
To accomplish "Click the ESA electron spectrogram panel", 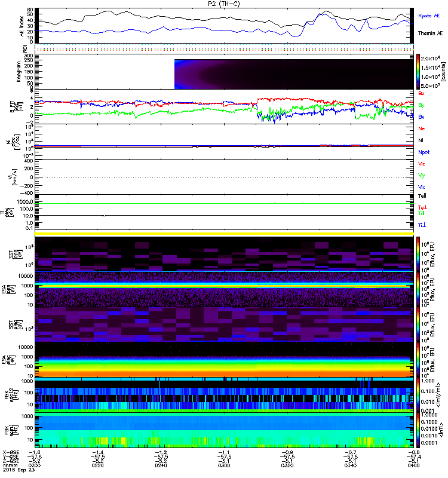I will pos(225,360).
